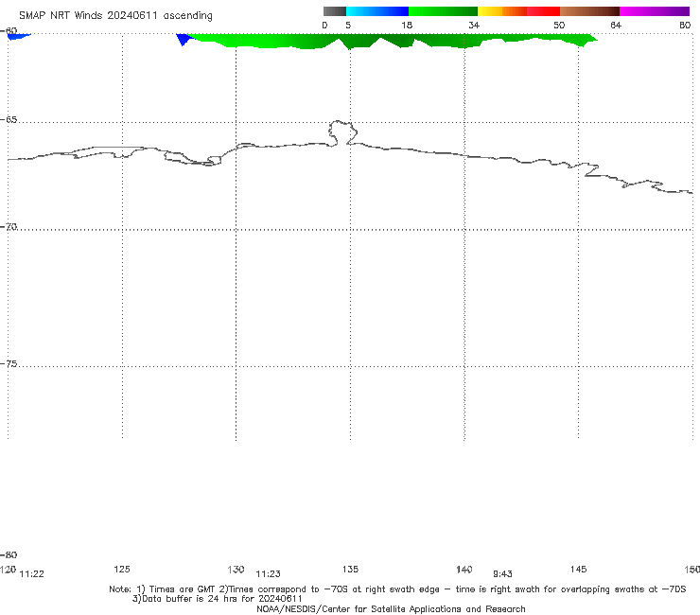
Task: Click the magenta-purple segment of the color bar
Action: pyautogui.click(x=655, y=11)
